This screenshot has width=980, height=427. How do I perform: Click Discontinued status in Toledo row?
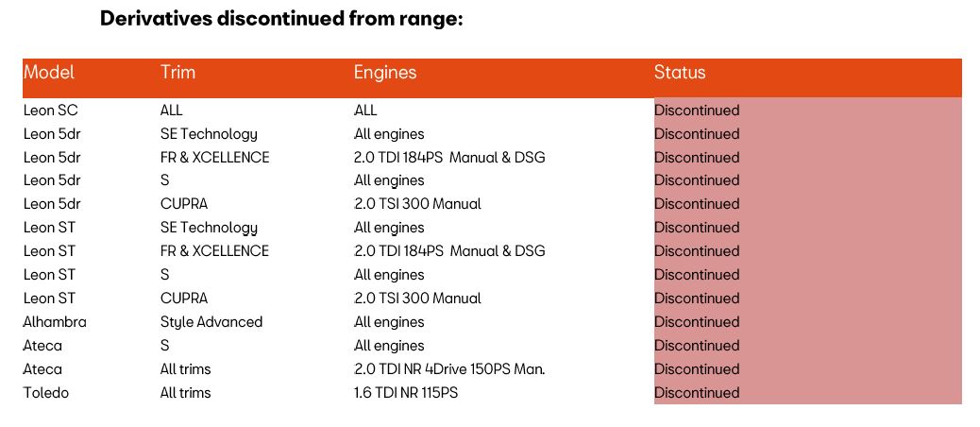[x=697, y=393]
